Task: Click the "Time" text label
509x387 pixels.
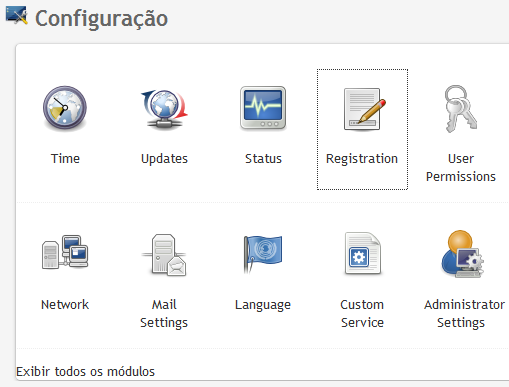Action: click(65, 158)
